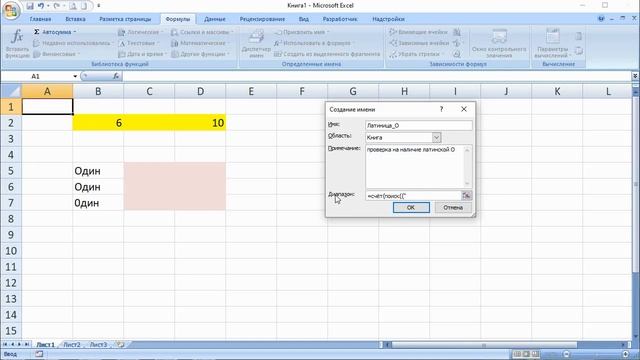Click column header E
This screenshot has width=640, height=360.
251,91
